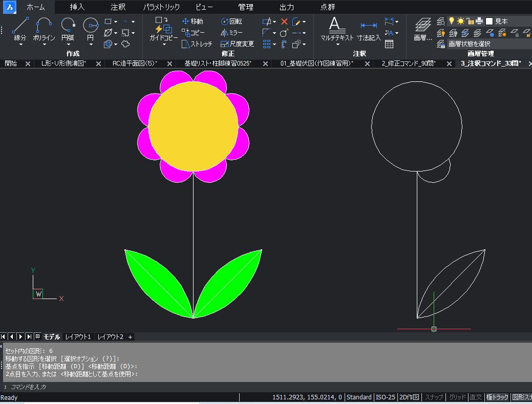This screenshot has height=404, width=532.
Task: Toggle layer print icon for 見本
Action: pos(479,21)
